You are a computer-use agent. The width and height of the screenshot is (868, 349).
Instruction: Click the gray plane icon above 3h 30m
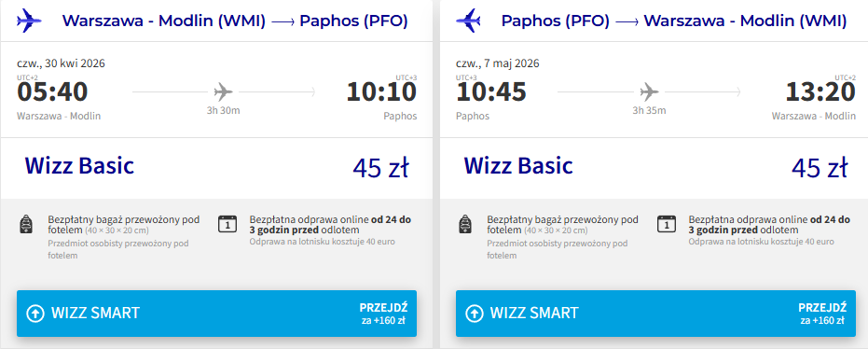223,91
